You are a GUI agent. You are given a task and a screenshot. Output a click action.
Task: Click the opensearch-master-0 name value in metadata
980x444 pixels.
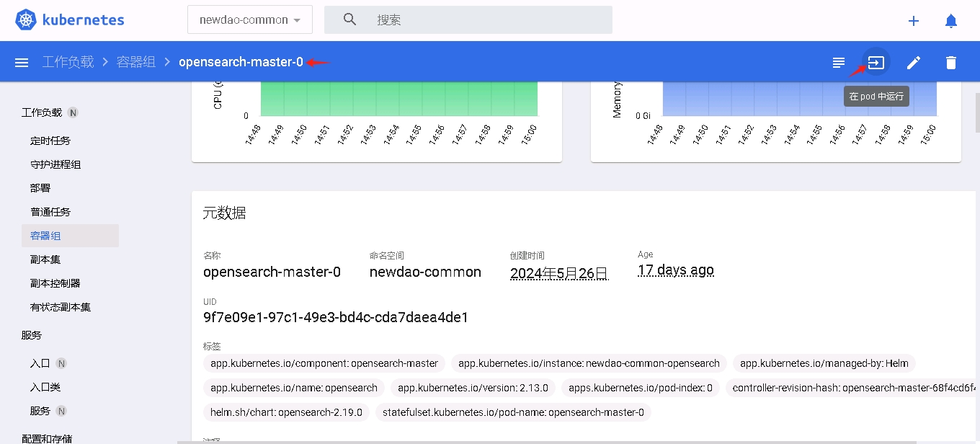tap(272, 272)
